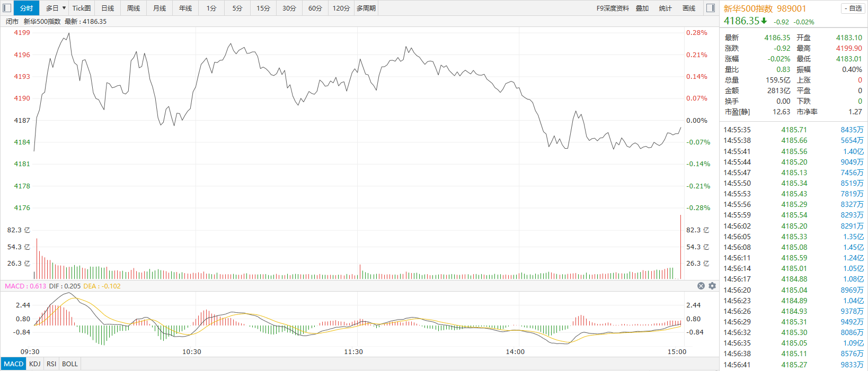Select the BOLL indicator tab
This screenshot has width=868, height=371.
point(70,364)
